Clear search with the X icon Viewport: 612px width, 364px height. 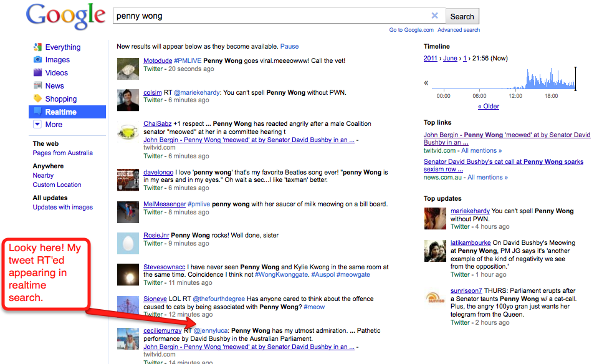pos(434,16)
